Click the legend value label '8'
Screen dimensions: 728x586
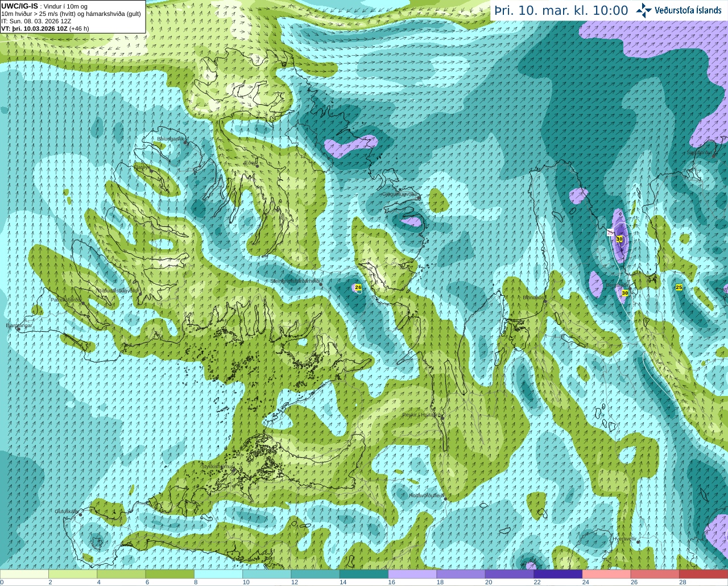click(196, 582)
